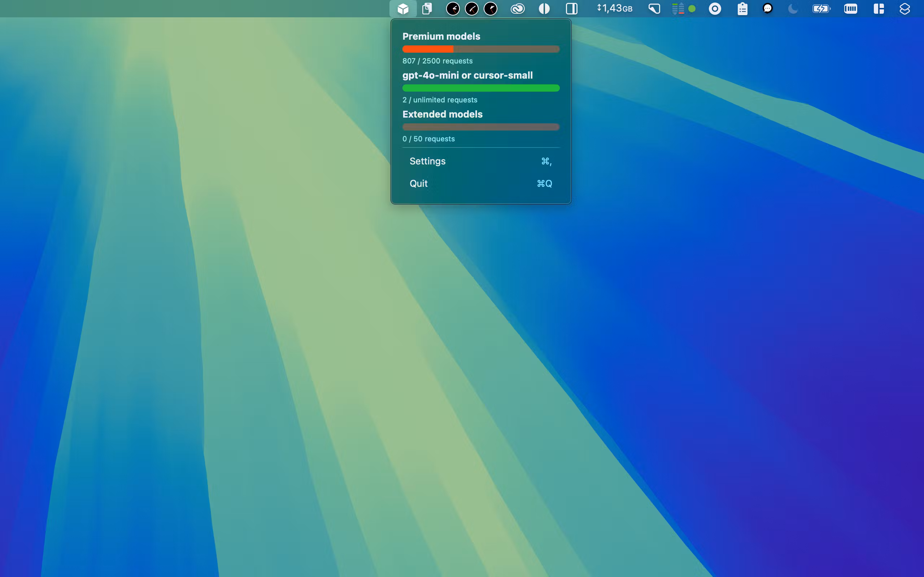Open the network speed 1,43GB menu
This screenshot has height=577, width=924.
(614, 8)
